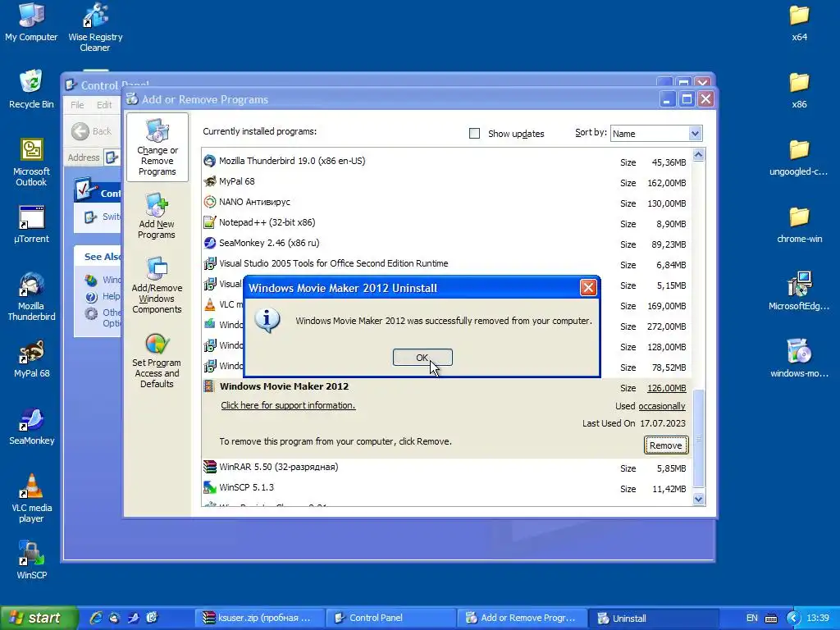Click OK in the uninstall dialog

click(422, 358)
